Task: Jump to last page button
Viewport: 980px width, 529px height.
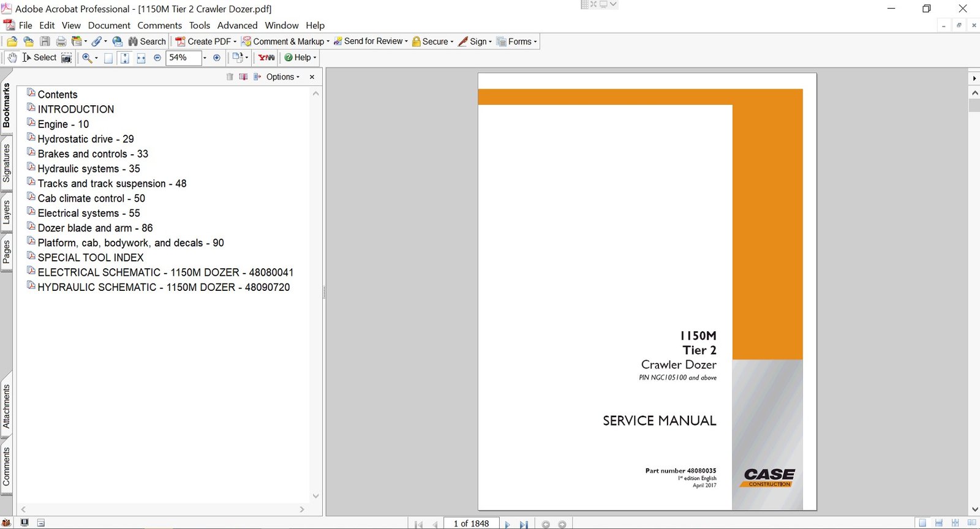Action: [524, 524]
